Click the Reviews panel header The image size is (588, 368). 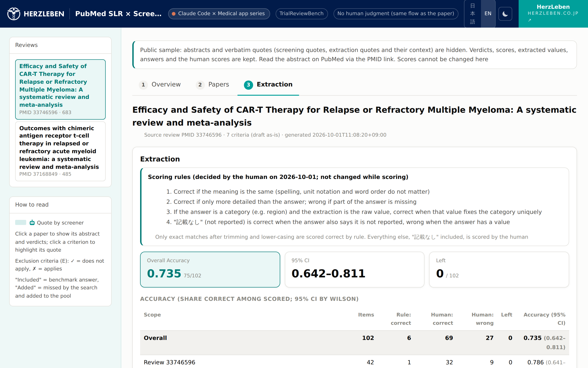tap(60, 45)
